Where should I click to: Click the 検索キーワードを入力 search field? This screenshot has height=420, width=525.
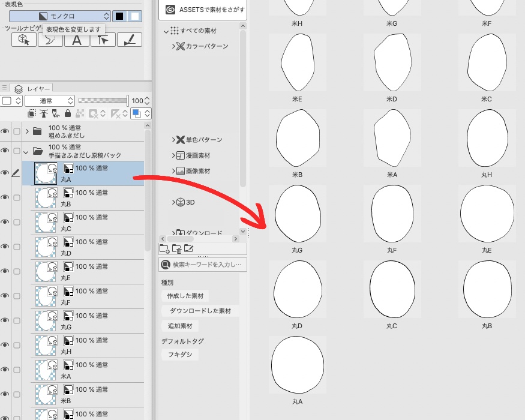(x=204, y=265)
